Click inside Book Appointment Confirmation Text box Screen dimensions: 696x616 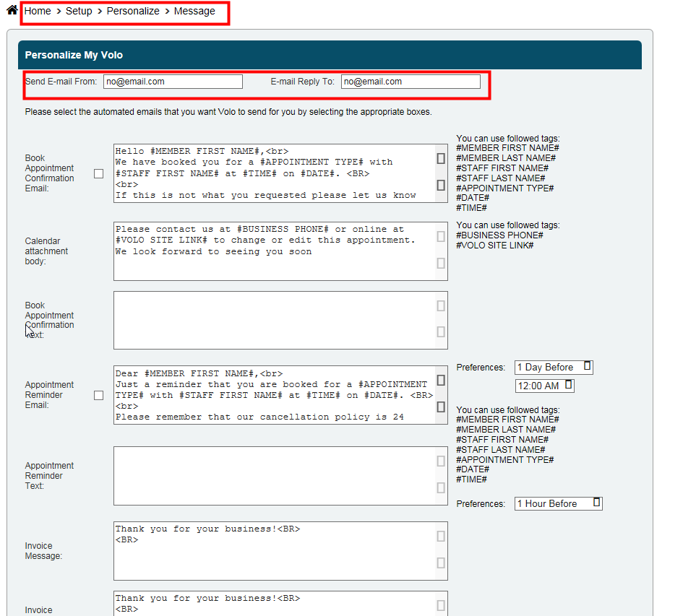pos(275,320)
